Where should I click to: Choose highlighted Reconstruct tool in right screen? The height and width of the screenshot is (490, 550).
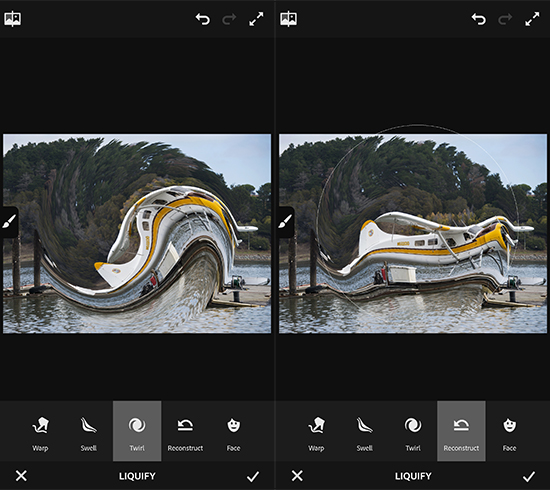[461, 431]
